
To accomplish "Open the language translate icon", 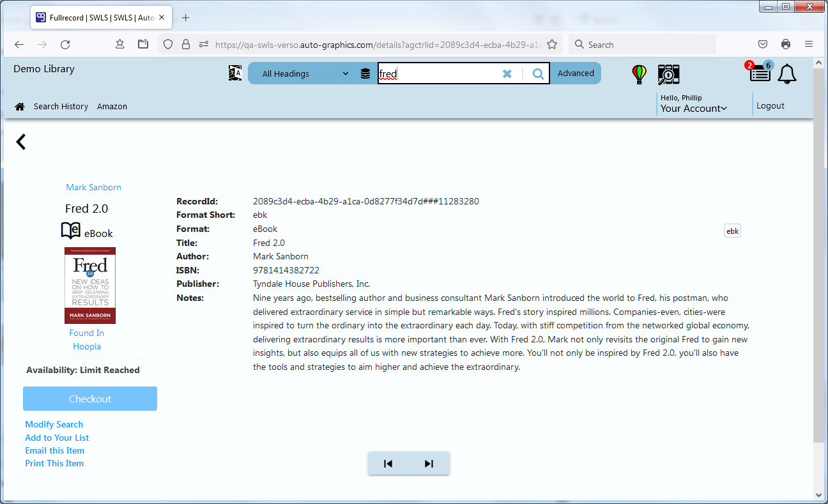I will [x=235, y=73].
